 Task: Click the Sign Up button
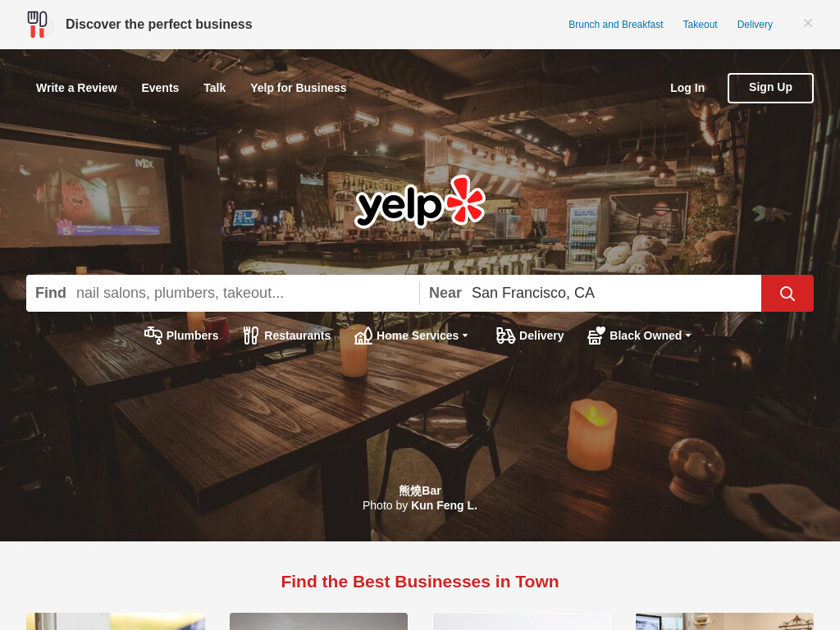(x=770, y=88)
